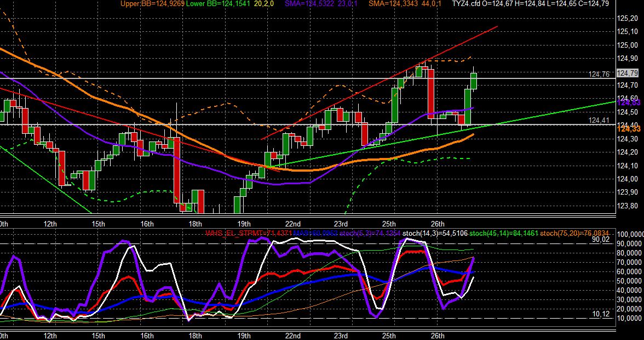Click the 70,0000 stochastic axis label
This screenshot has height=340, width=644.
(x=629, y=262)
